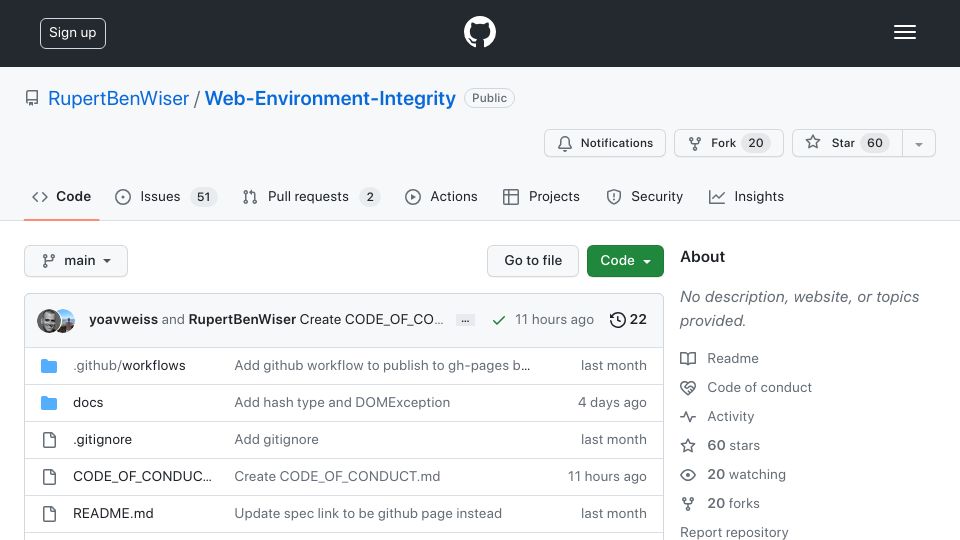The width and height of the screenshot is (960, 540).
Task: Click the Activity pulse icon
Action: tap(688, 416)
